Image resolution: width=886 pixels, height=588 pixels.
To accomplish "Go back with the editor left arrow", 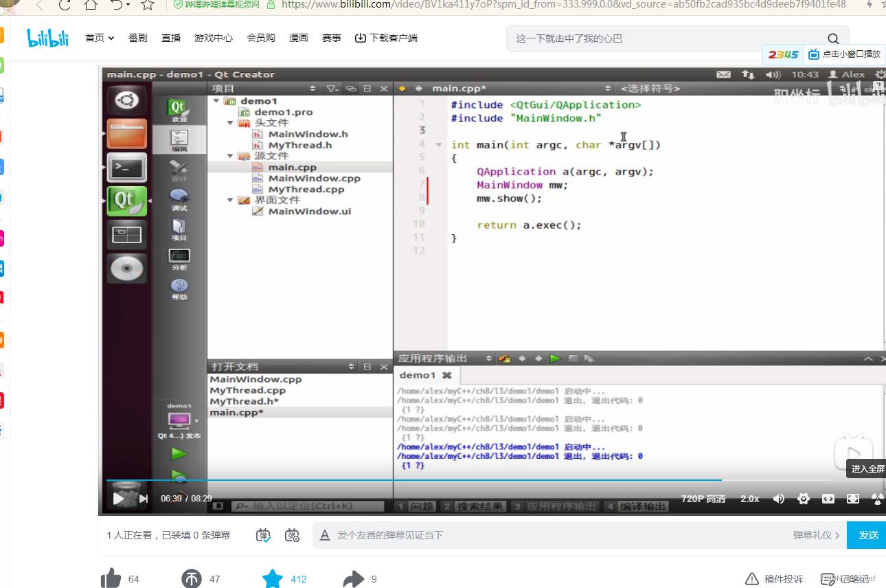I will pyautogui.click(x=402, y=89).
